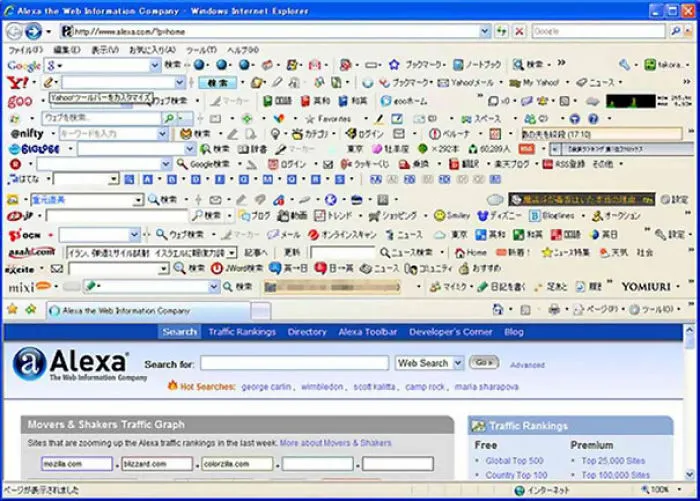
Task: Click the 100% zoom level control in status bar
Action: point(662,490)
